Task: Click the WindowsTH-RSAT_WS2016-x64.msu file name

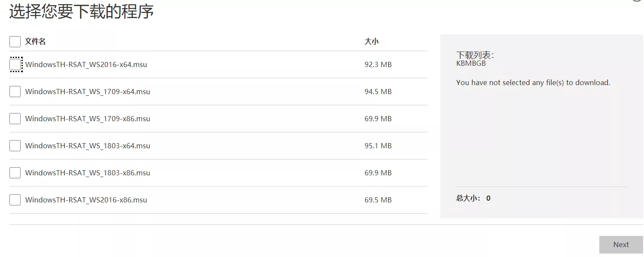Action: [86, 64]
